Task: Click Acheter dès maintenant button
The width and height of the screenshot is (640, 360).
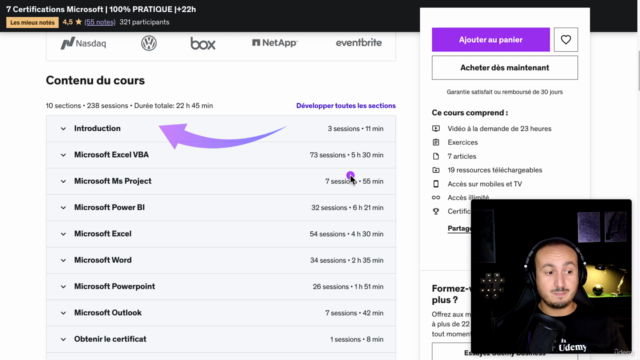Action: point(504,68)
